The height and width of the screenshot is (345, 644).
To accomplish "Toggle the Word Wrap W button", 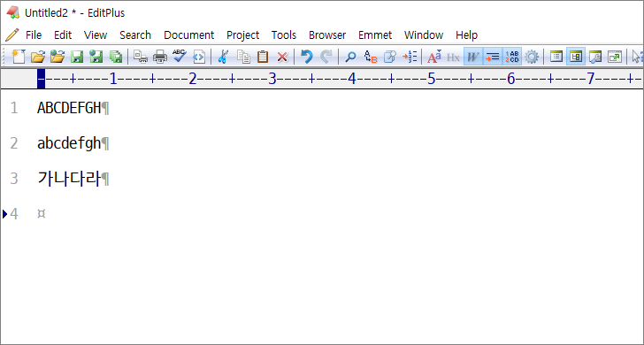I will [x=473, y=57].
